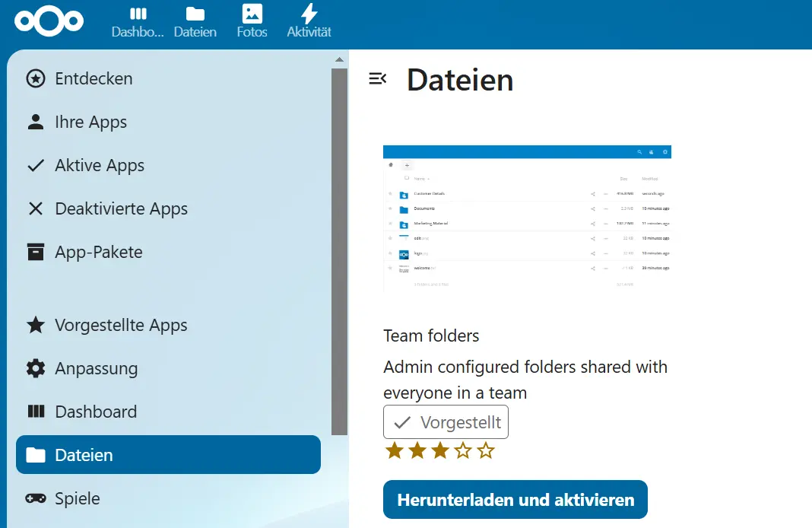The image size is (812, 528).
Task: Click 'Admin configured folders shared with' description text
Action: pos(525,367)
